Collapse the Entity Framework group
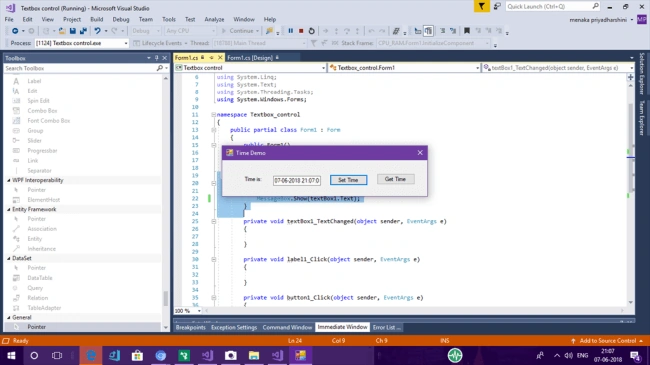 9,209
